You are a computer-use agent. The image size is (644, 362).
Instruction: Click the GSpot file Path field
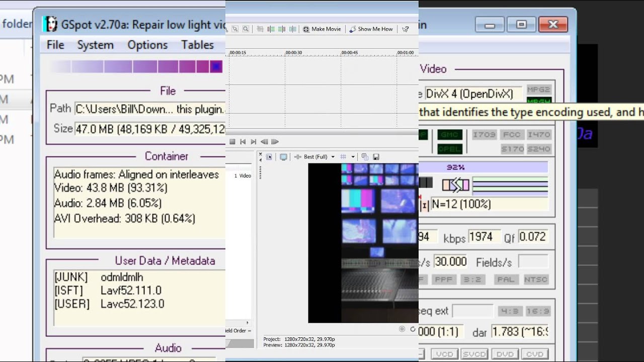tap(149, 109)
